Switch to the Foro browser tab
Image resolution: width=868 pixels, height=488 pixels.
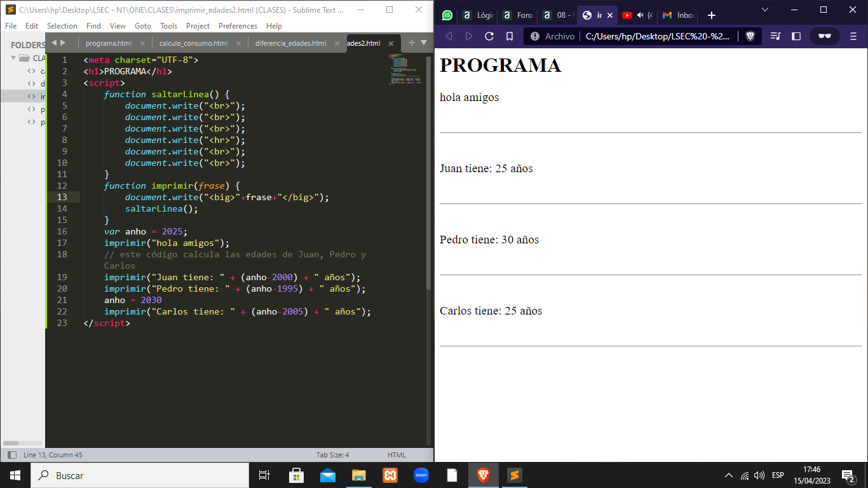517,15
